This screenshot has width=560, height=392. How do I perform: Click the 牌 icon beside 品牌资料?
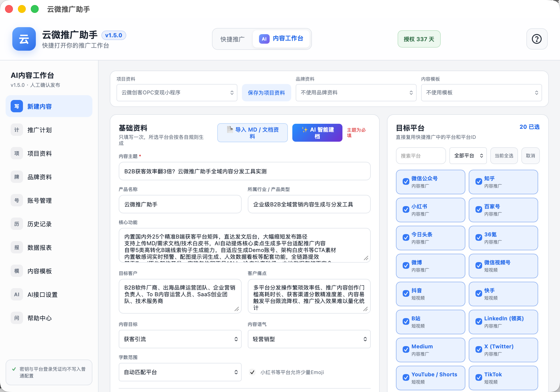[x=17, y=177]
